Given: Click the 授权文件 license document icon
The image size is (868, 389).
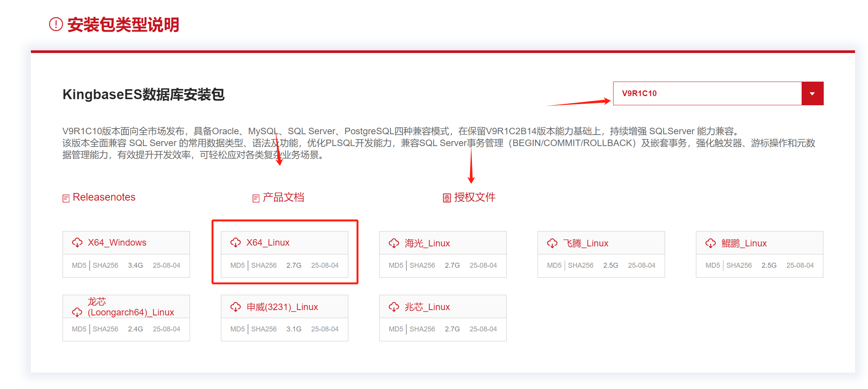Looking at the screenshot, I should (447, 198).
